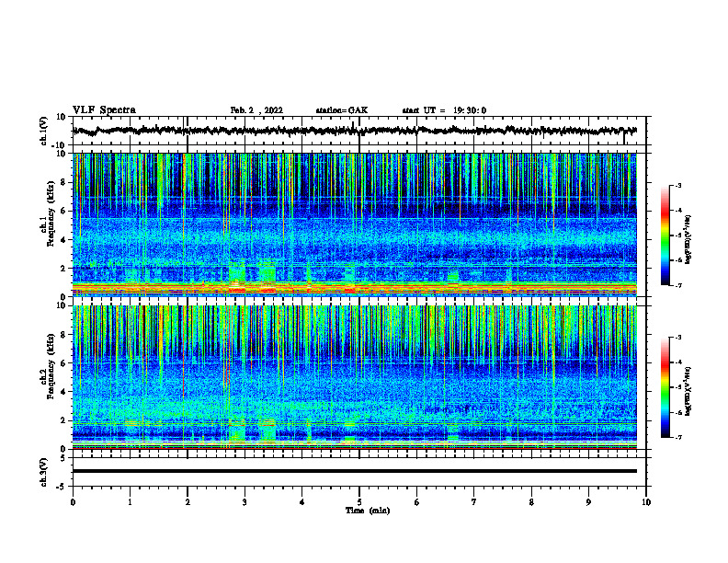Viewport: 728px width, 563px height.
Task: Click the "station=GAK" header label
Action: [x=342, y=110]
